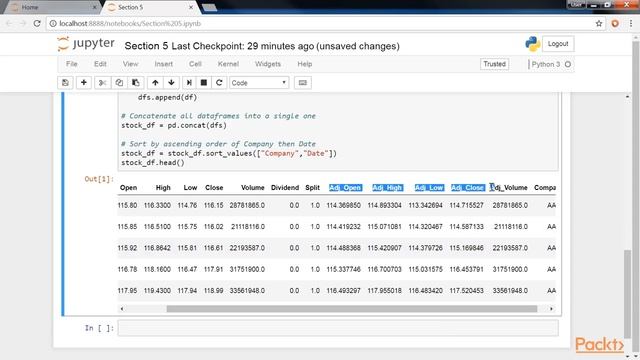Copy selected cells icon
The height and width of the screenshot is (360, 640).
click(x=119, y=83)
